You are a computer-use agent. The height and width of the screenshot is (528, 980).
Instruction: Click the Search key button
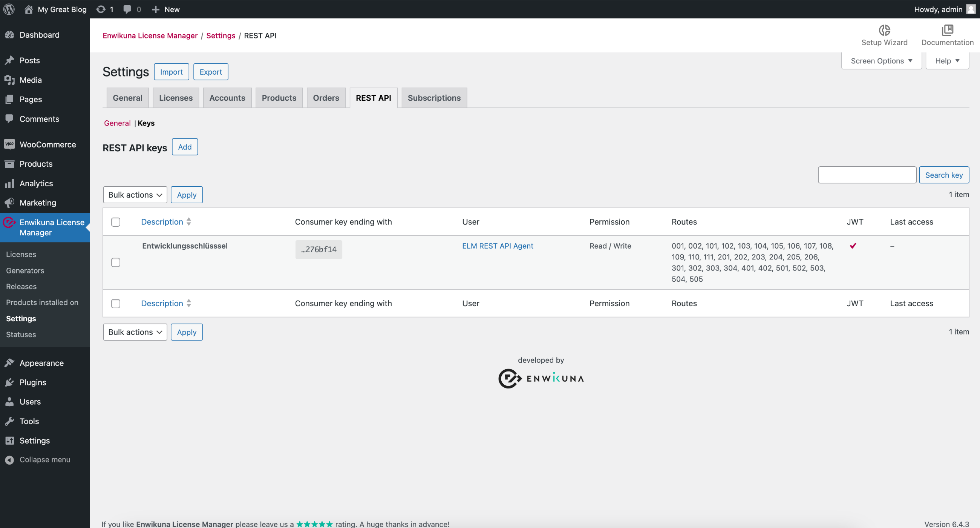point(943,175)
